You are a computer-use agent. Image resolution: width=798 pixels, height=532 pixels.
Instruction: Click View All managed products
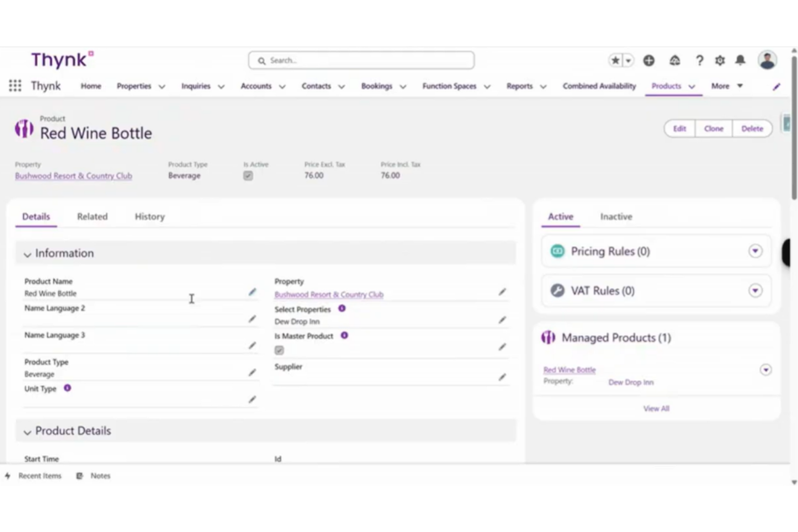[656, 409]
